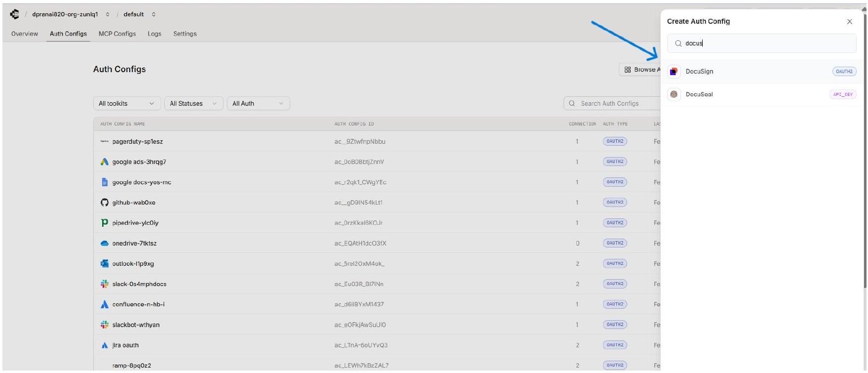This screenshot has width=868, height=373.
Task: Click the PagerDuty icon in pagerduty-sp1esz row
Action: point(104,141)
